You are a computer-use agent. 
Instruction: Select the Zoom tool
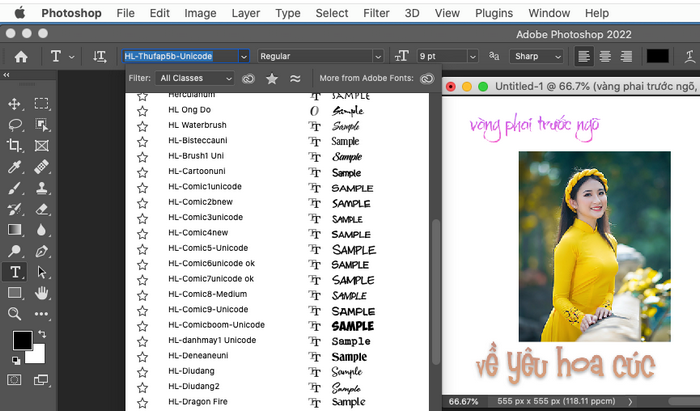pos(14,314)
